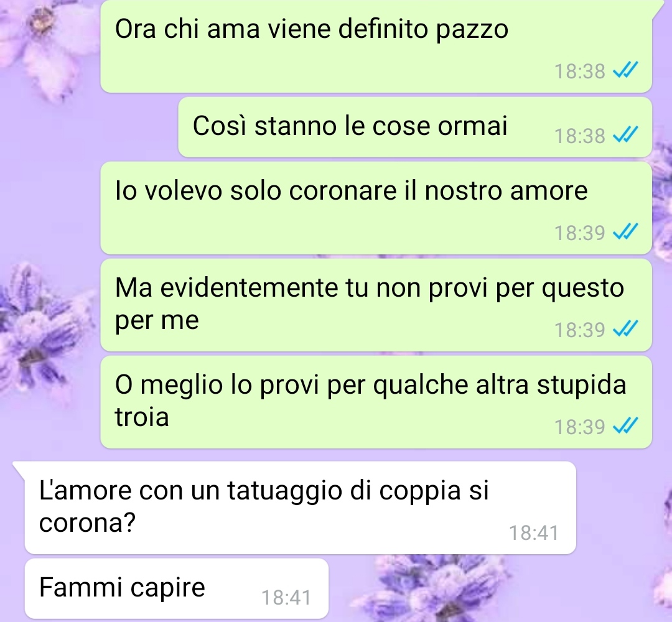Select the 'Ma evidentemente tu non provi' bubble
Screen dimensions: 672x622
(x=376, y=305)
